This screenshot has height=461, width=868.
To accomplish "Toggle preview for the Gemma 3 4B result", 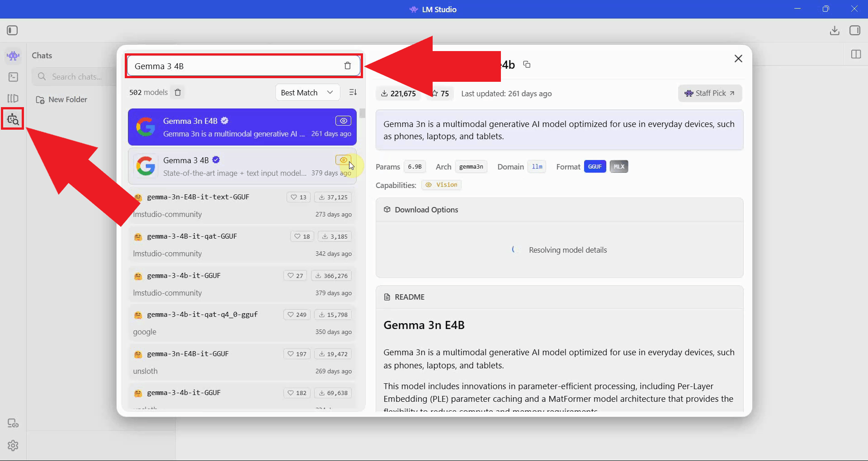I will [x=343, y=160].
